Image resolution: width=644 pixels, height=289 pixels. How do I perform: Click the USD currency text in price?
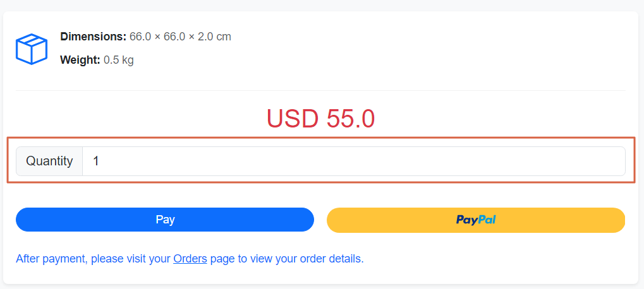[x=293, y=119]
